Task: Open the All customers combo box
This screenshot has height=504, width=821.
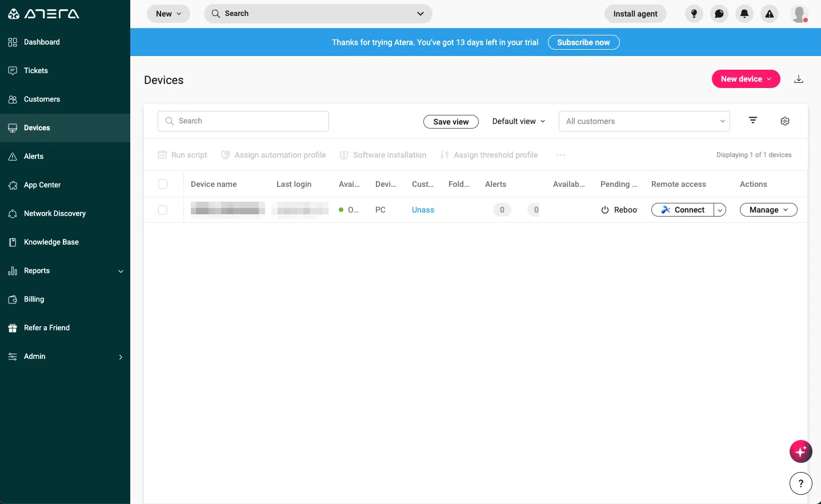Action: (x=644, y=121)
